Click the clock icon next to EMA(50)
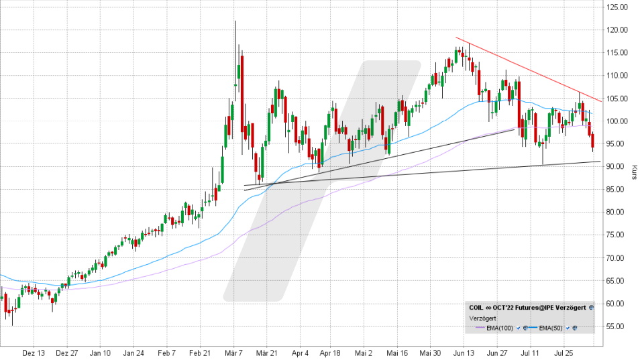 coord(575,328)
